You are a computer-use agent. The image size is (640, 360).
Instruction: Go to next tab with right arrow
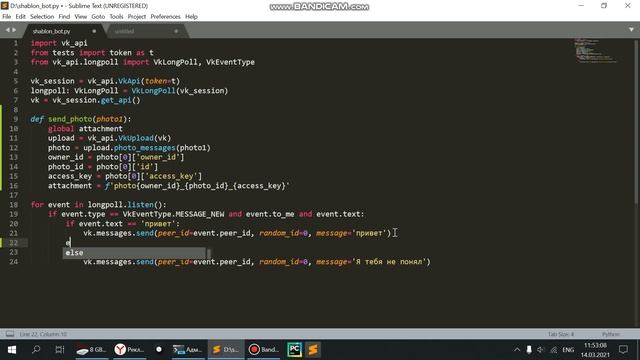(14, 30)
